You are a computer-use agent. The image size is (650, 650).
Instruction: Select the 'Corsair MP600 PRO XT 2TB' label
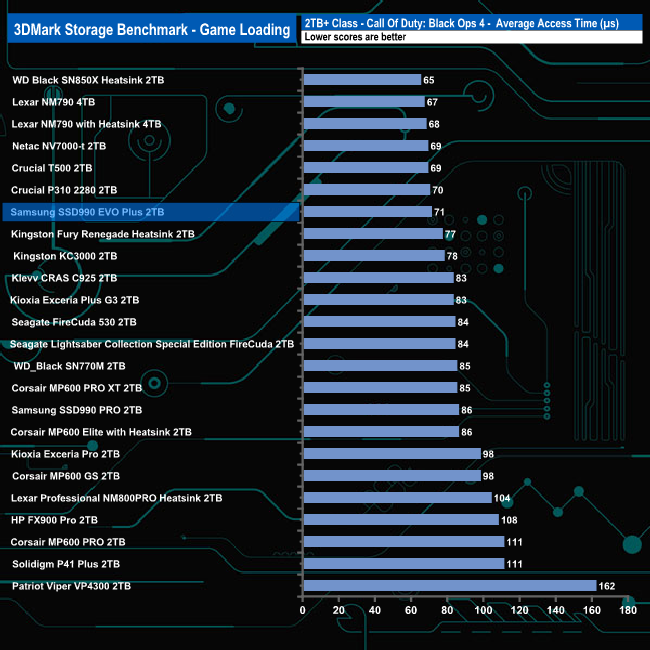[77, 388]
